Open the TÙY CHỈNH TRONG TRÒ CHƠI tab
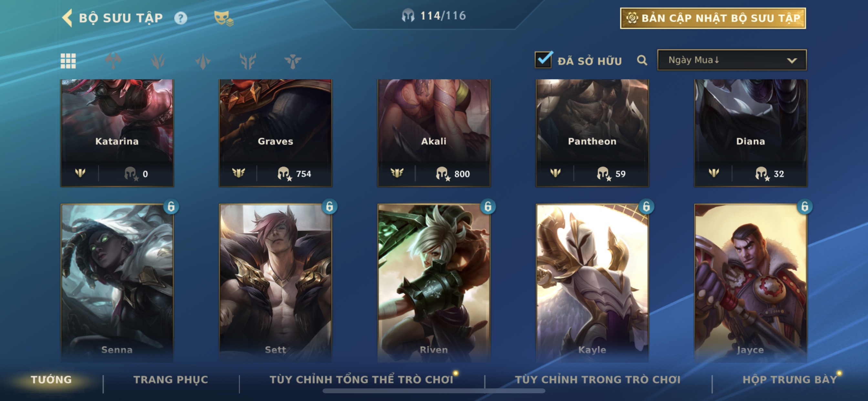This screenshot has width=868, height=401. coord(598,380)
